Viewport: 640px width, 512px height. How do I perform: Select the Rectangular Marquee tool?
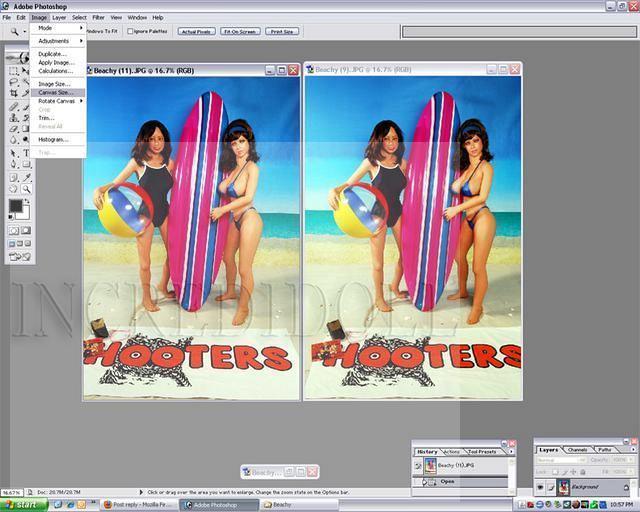tap(13, 71)
